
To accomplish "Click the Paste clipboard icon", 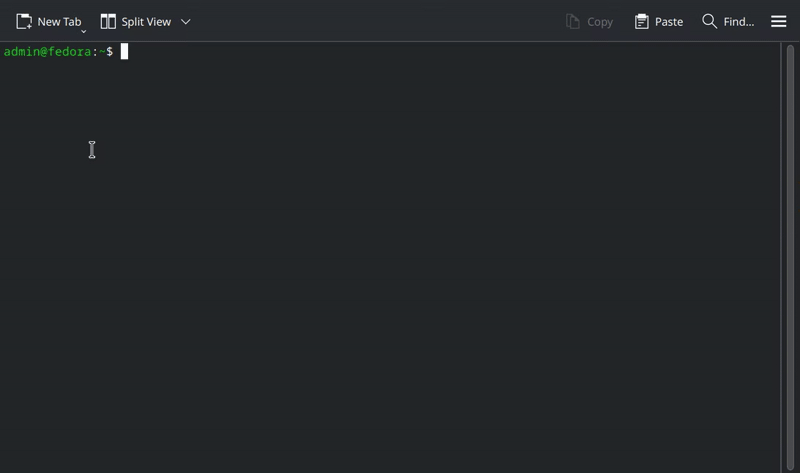I will coord(642,21).
